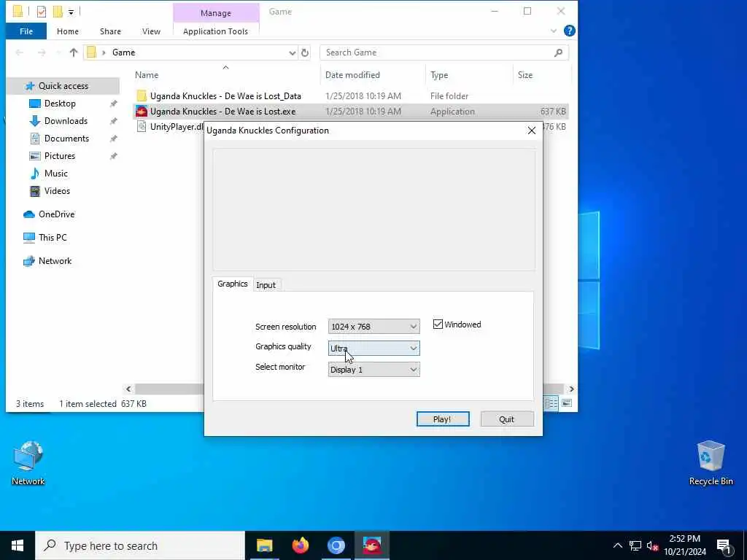747x560 pixels.
Task: Open Downloads in the navigation pane
Action: 66,121
